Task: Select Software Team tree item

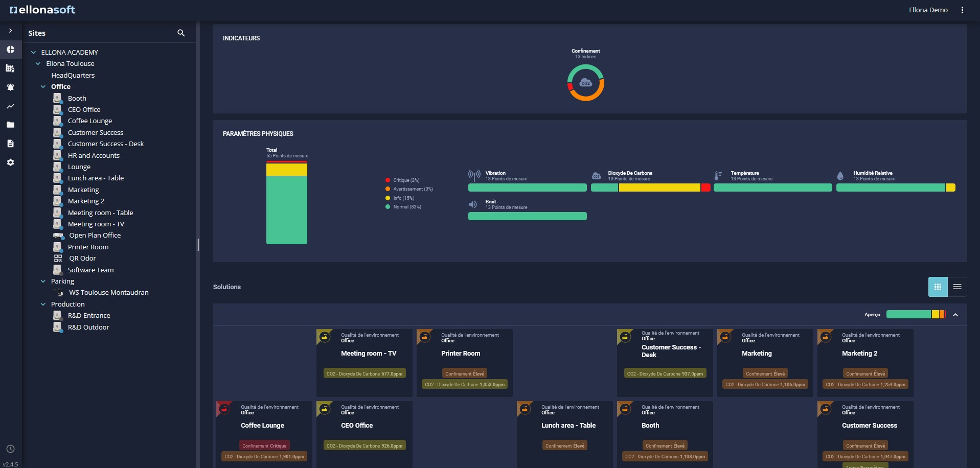Action: pyautogui.click(x=90, y=270)
